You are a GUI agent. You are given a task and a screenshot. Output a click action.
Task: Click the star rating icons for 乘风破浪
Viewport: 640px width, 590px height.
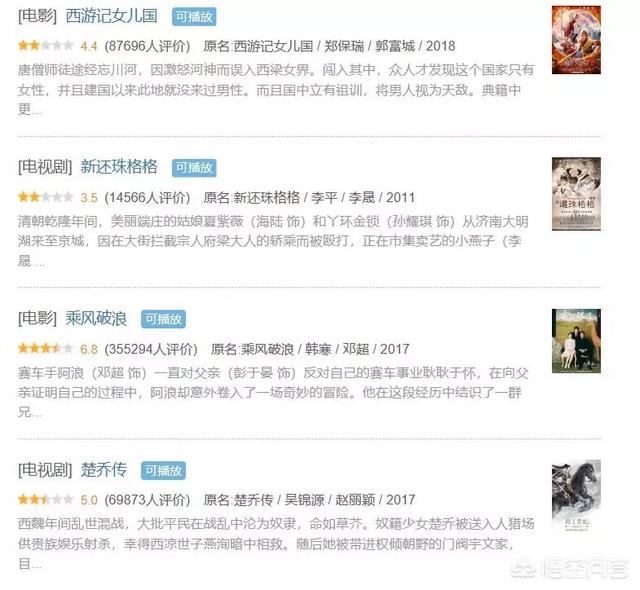point(45,349)
